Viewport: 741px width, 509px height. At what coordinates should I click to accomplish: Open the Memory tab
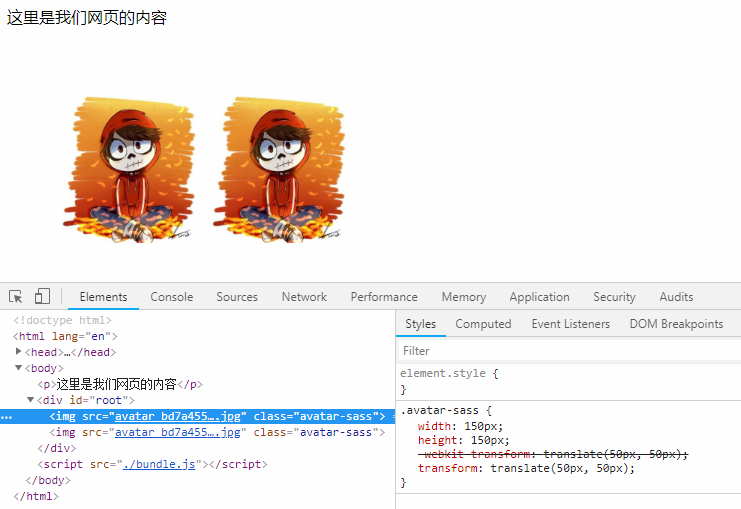point(464,297)
